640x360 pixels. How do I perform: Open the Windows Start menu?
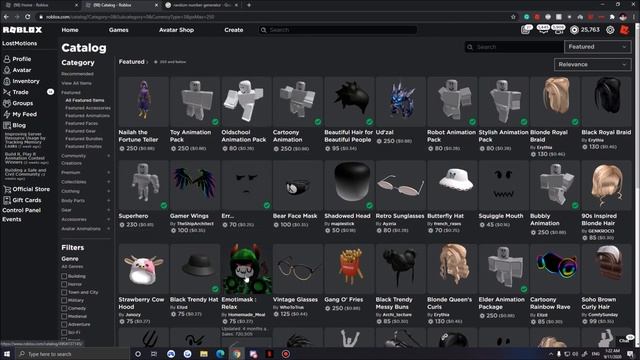tap(7, 354)
